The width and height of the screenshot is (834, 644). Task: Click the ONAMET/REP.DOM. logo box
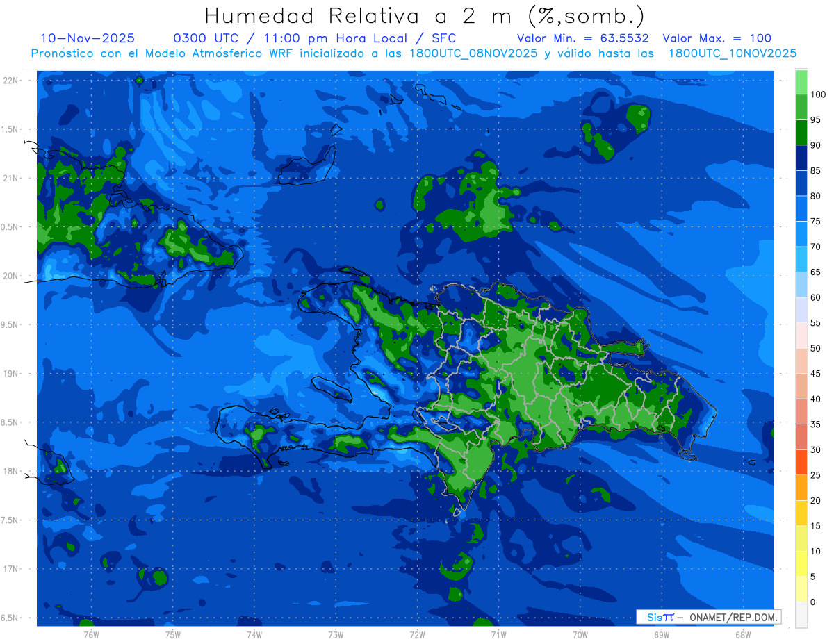pyautogui.click(x=708, y=617)
